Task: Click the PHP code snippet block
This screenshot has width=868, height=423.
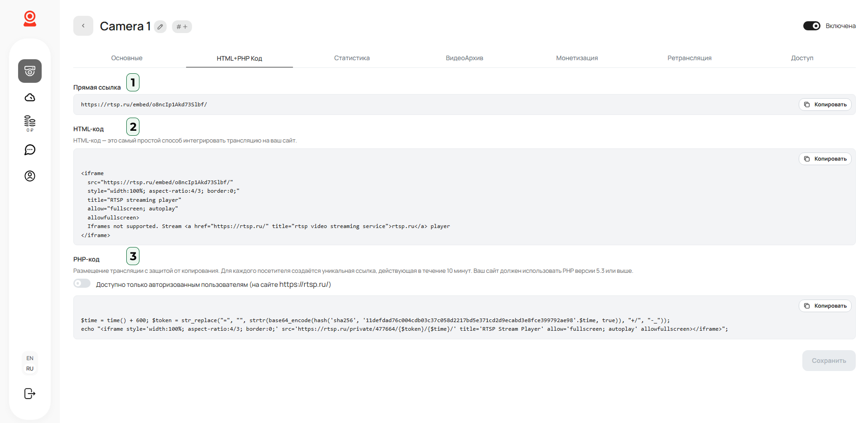Action: pyautogui.click(x=465, y=317)
